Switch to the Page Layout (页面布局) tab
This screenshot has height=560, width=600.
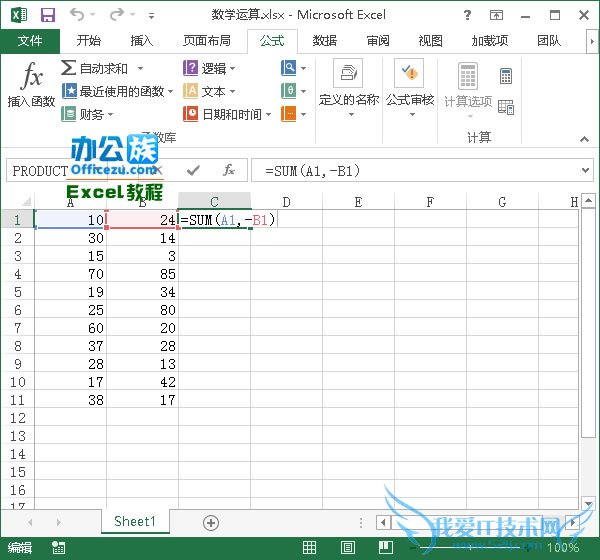point(207,41)
